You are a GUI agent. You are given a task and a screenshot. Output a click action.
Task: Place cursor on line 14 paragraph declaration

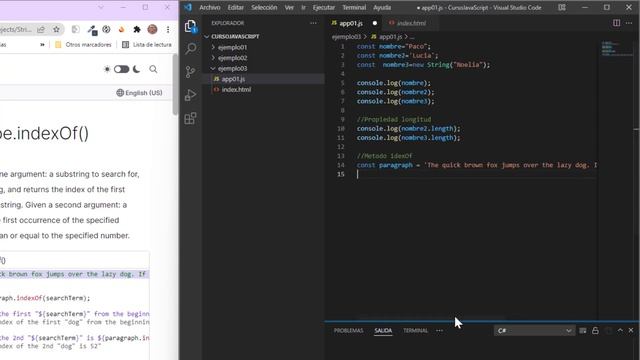pos(476,165)
